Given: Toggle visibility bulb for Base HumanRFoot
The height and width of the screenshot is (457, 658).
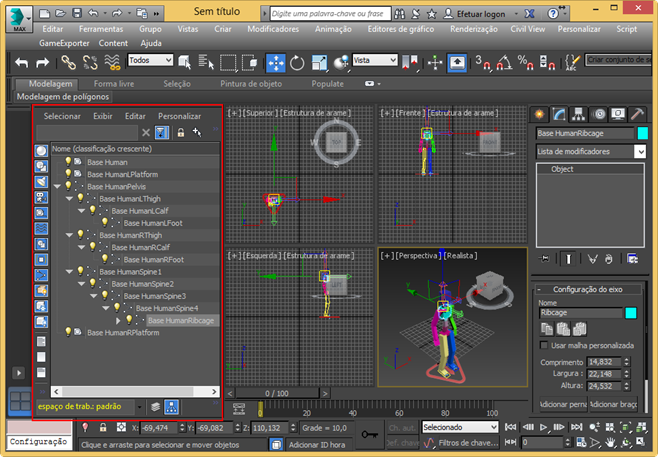Looking at the screenshot, I should tap(104, 259).
